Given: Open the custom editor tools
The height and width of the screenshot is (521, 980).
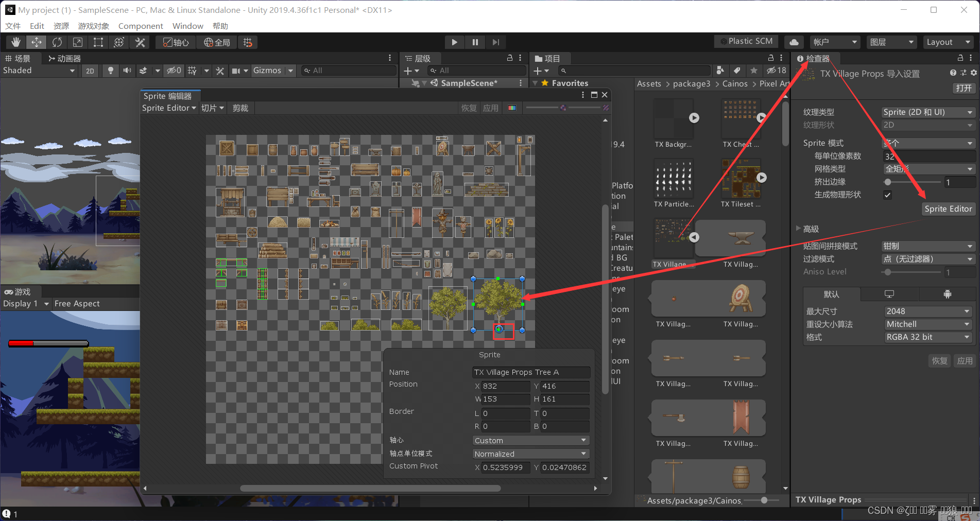Looking at the screenshot, I should pos(140,42).
